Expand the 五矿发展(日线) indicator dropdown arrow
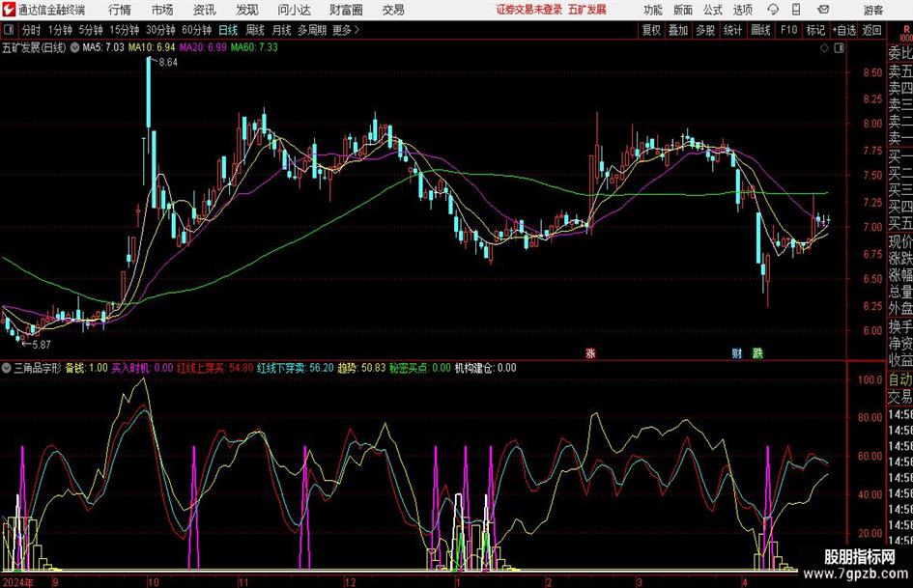913x588 pixels. 74,47
